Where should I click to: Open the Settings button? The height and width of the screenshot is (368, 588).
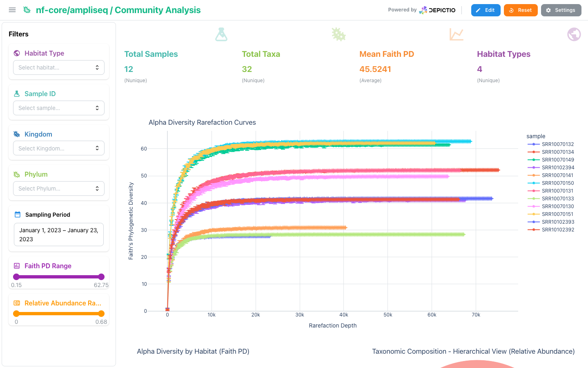click(561, 10)
